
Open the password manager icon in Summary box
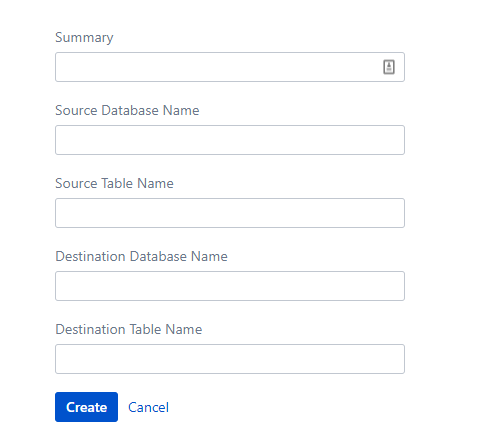click(x=389, y=67)
